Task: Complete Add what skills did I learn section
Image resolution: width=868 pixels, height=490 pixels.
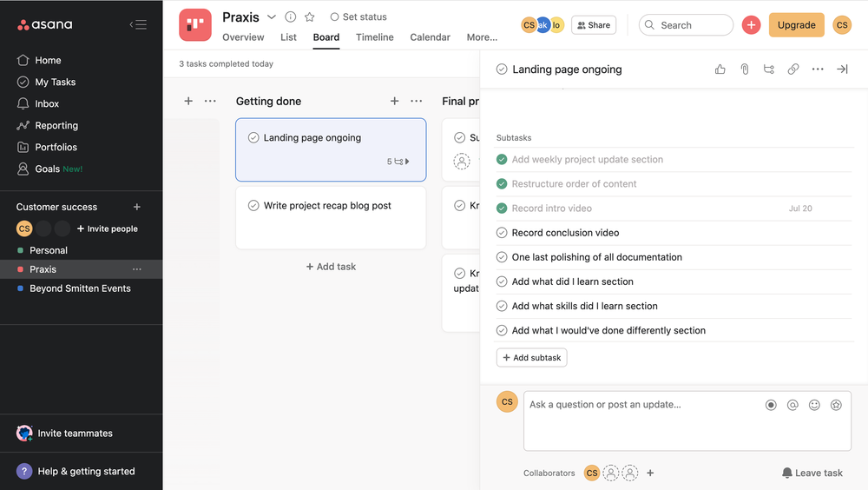Action: 502,306
